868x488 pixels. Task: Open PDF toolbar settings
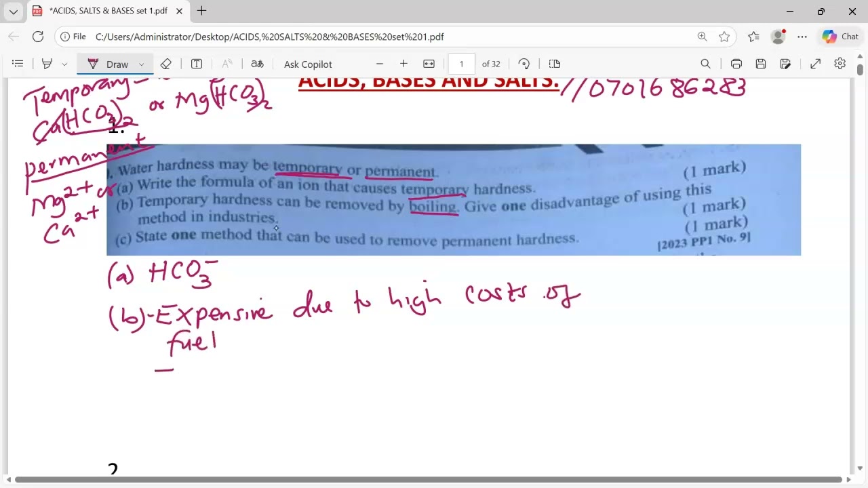[x=840, y=64]
